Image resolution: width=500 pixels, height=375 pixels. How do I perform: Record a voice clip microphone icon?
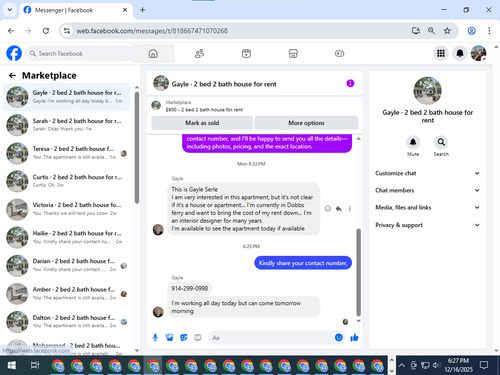(x=155, y=338)
